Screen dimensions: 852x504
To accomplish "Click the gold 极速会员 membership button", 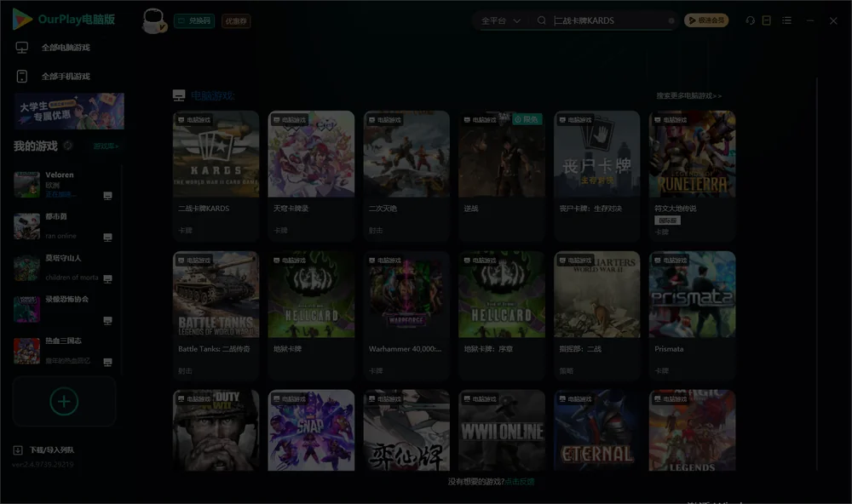I will 705,20.
